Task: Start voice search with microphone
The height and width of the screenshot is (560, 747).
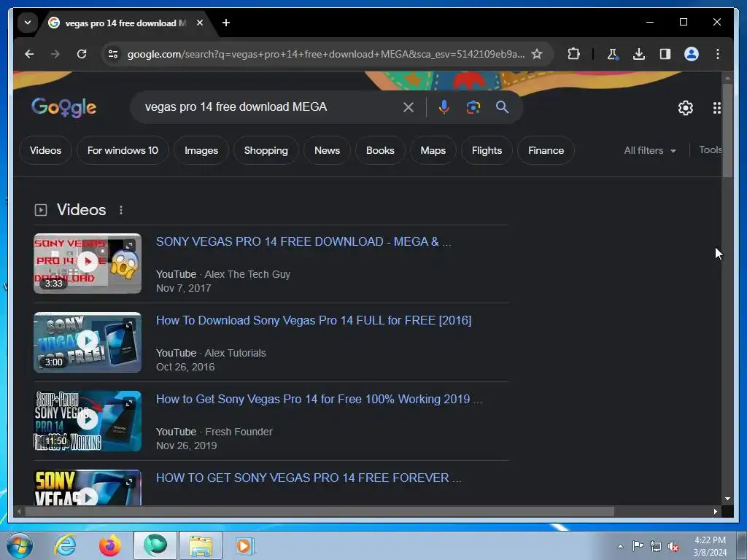Action: [444, 107]
